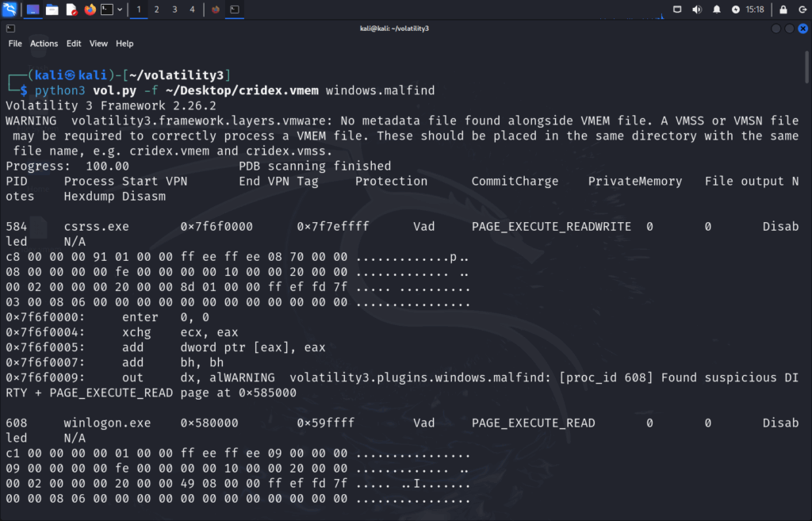Click the terminal window icon in title bar

[10, 29]
